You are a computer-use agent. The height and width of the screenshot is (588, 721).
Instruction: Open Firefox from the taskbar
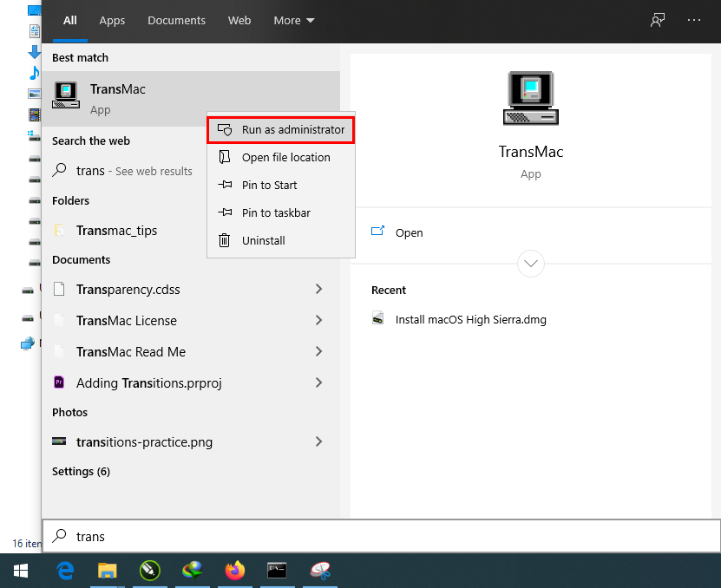pyautogui.click(x=234, y=572)
